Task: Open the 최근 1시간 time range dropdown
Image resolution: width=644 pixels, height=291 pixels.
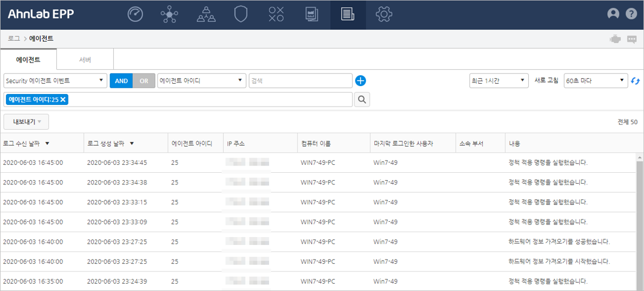Action: pyautogui.click(x=500, y=81)
